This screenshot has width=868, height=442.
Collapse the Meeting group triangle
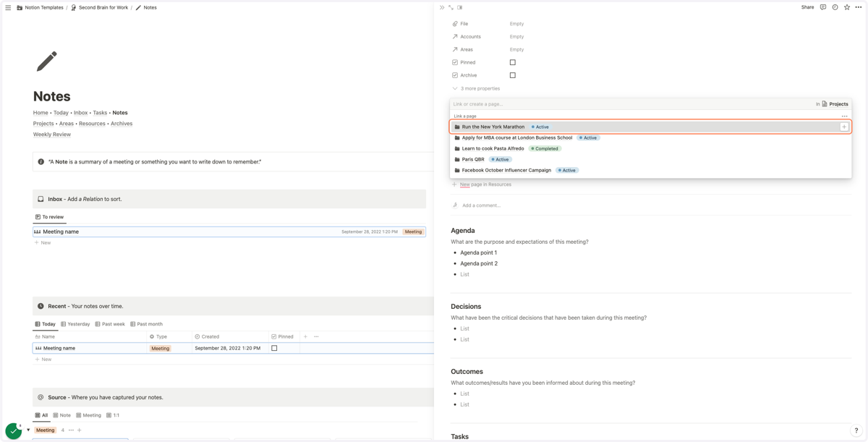pos(28,430)
